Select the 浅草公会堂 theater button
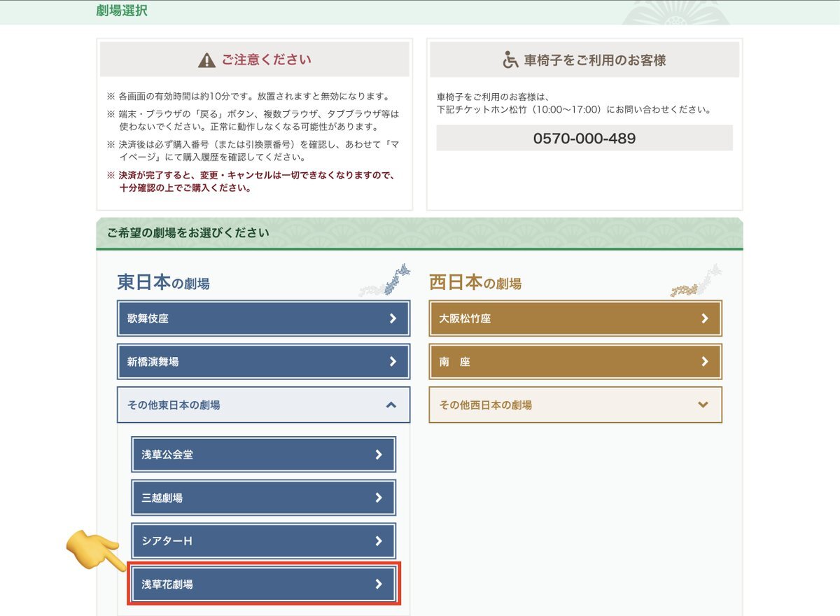Viewport: 840px width, 616px height. (263, 454)
